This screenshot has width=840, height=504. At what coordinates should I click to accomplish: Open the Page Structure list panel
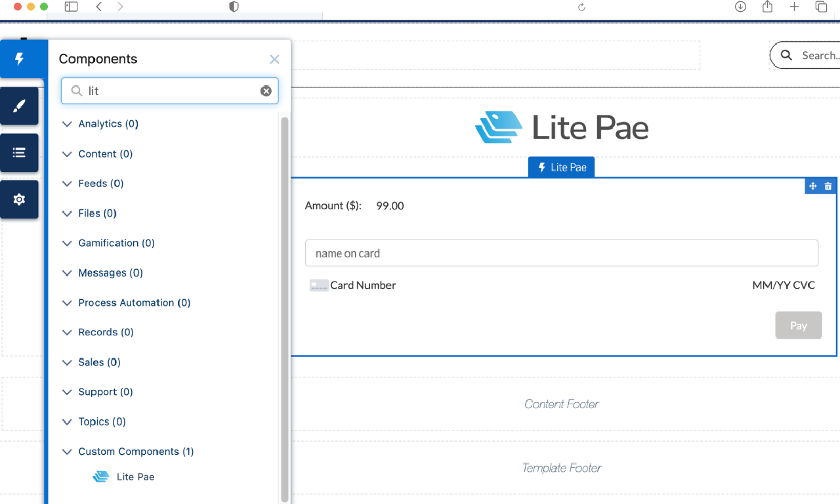pos(20,152)
